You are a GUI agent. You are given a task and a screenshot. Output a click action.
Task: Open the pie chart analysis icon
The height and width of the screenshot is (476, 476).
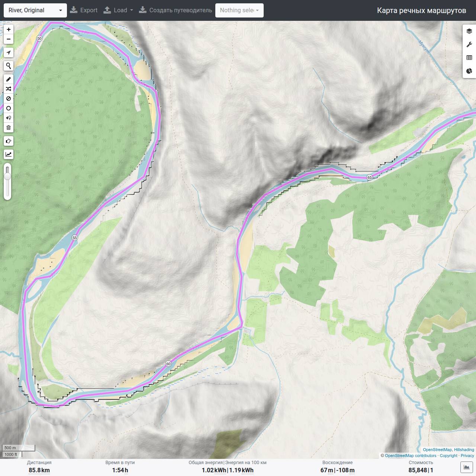coord(469,71)
